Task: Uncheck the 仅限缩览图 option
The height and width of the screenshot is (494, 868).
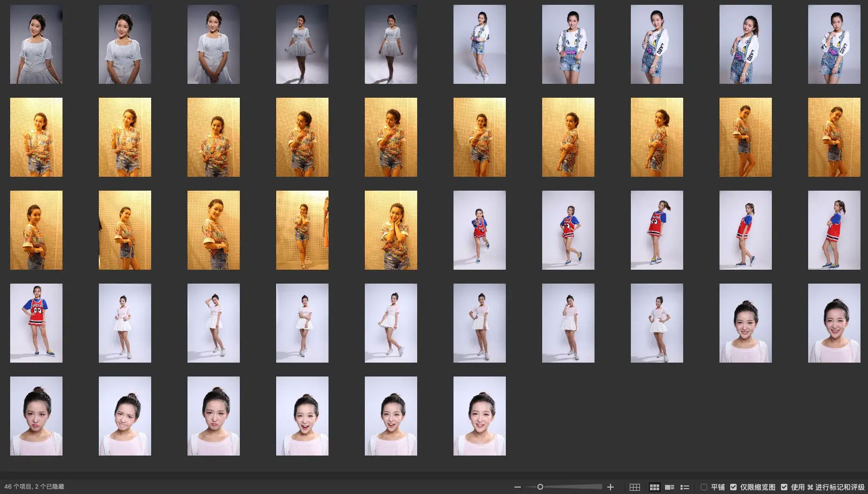Action: [733, 487]
